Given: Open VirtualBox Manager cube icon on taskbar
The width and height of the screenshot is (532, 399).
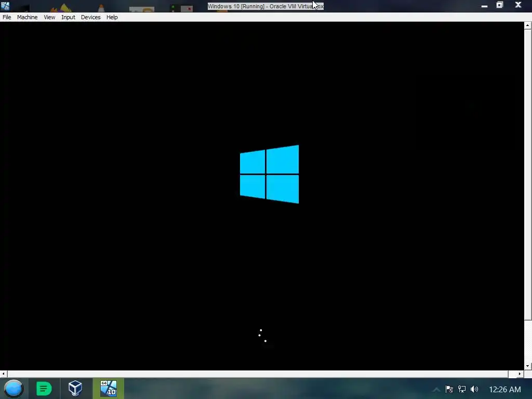Looking at the screenshot, I should point(75,389).
